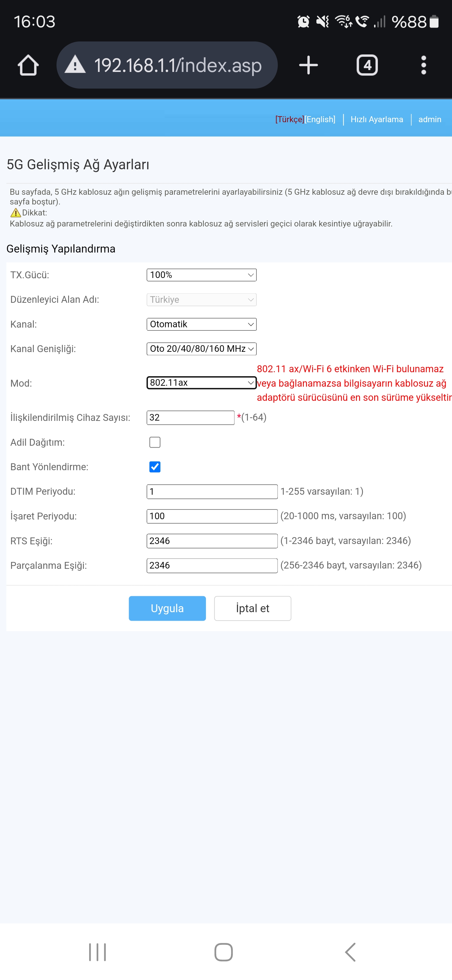Open the Mod 802.11ax dropdown
Image resolution: width=452 pixels, height=980 pixels.
[x=202, y=382]
